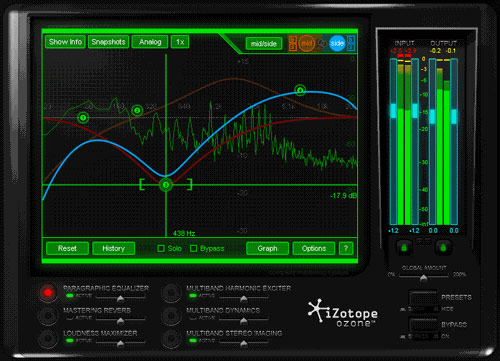
Task: Click the left bracket bandwidth handle of node 3
Action: (142, 184)
